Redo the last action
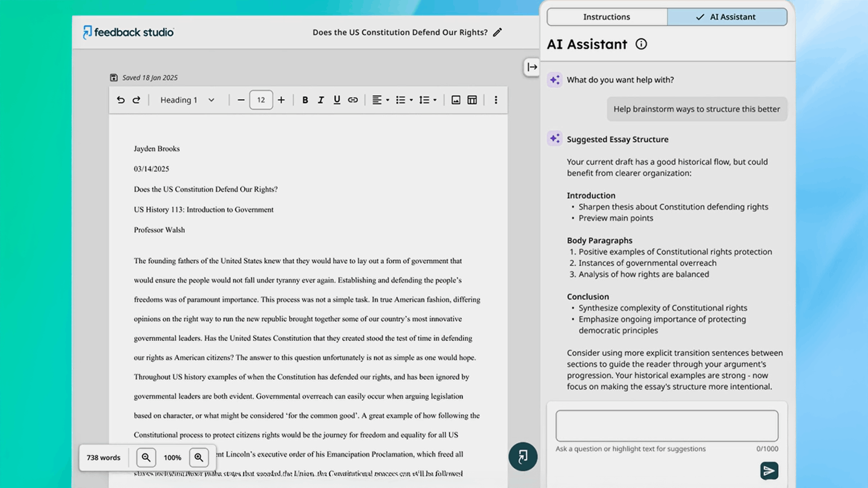Screen dimensions: 868x488 click(136, 100)
